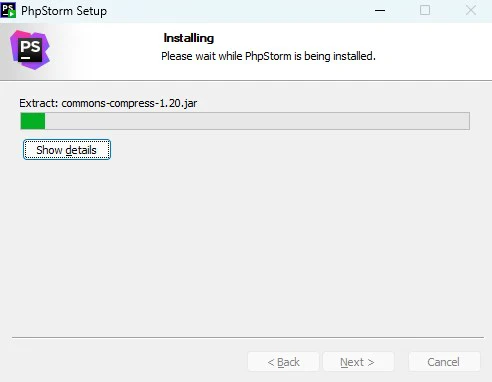Click the large PS PhpStorm logo

click(x=30, y=50)
